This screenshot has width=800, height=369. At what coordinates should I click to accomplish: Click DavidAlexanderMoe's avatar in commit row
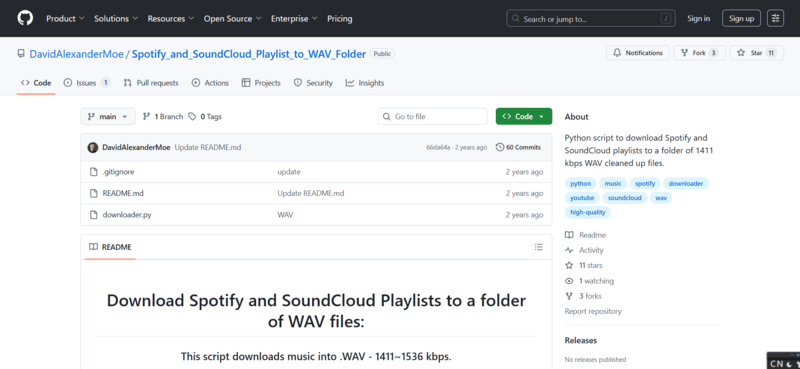93,147
